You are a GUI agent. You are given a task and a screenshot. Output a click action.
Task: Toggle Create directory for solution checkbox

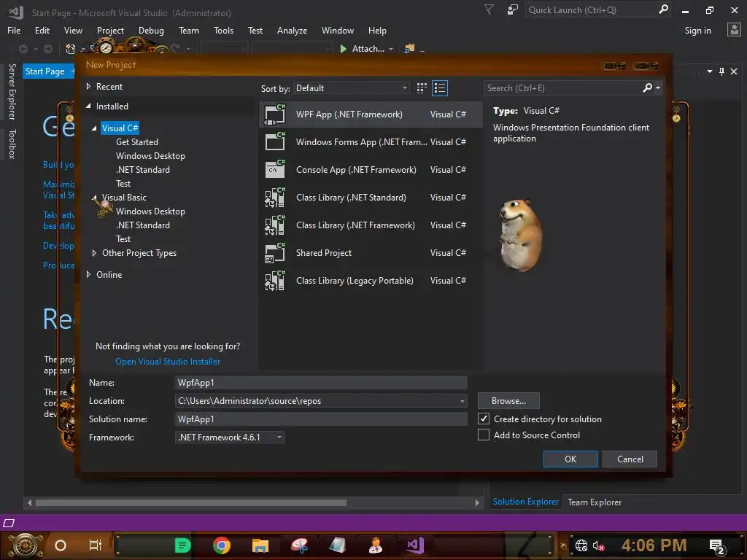pyautogui.click(x=484, y=419)
